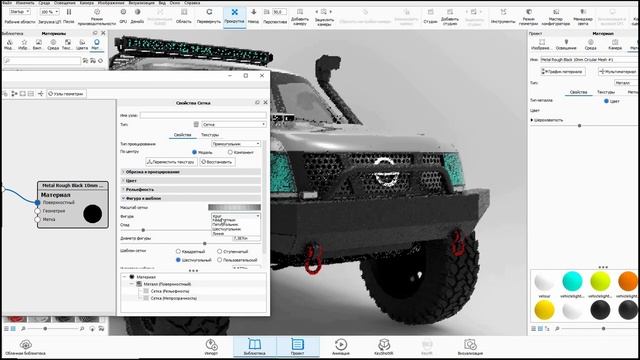Screen dimensions: 640x360
Task: Open the Менеджер света light manager
Action: point(583,17)
